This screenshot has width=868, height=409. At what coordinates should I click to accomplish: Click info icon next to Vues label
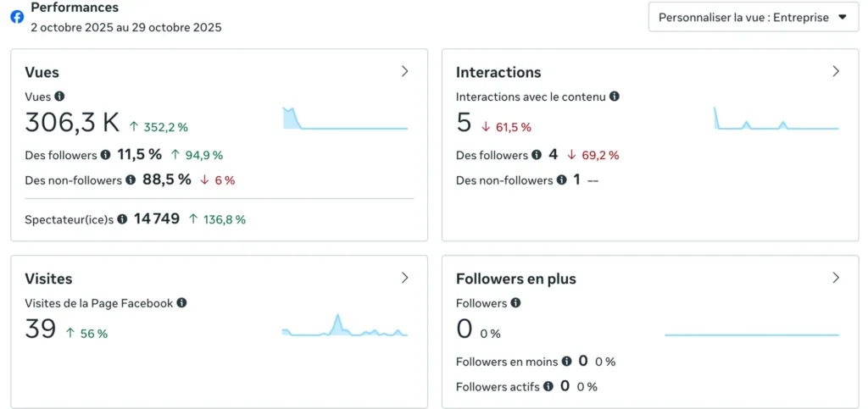click(59, 97)
